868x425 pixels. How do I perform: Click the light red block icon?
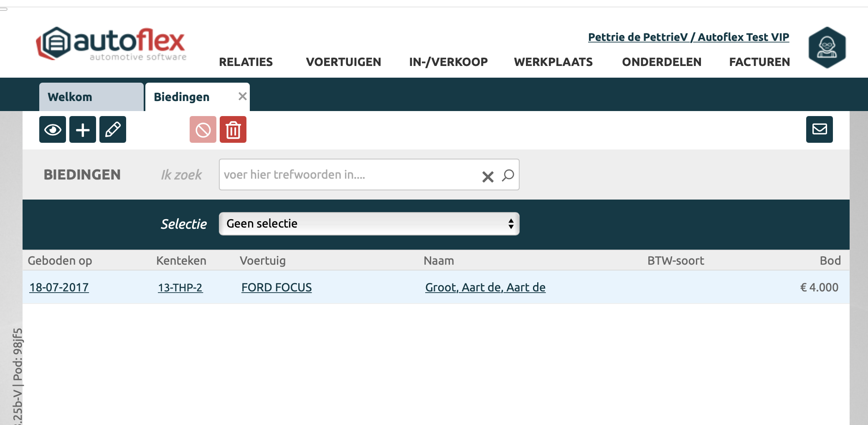[x=203, y=130]
